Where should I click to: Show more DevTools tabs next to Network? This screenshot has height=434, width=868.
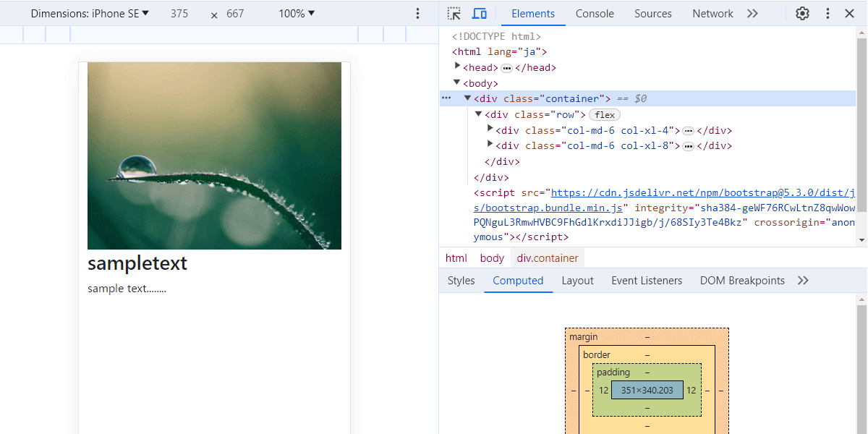coord(752,14)
